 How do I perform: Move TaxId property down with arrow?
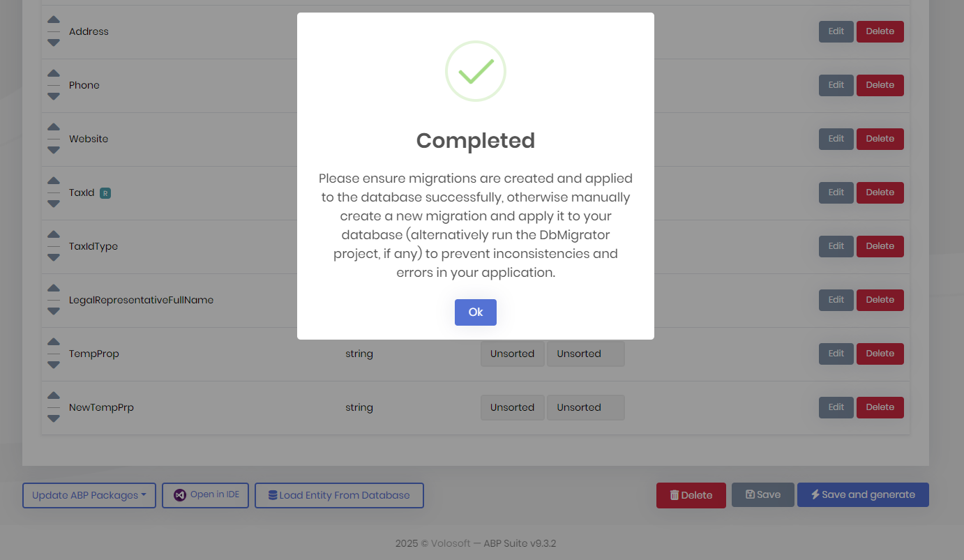54,204
